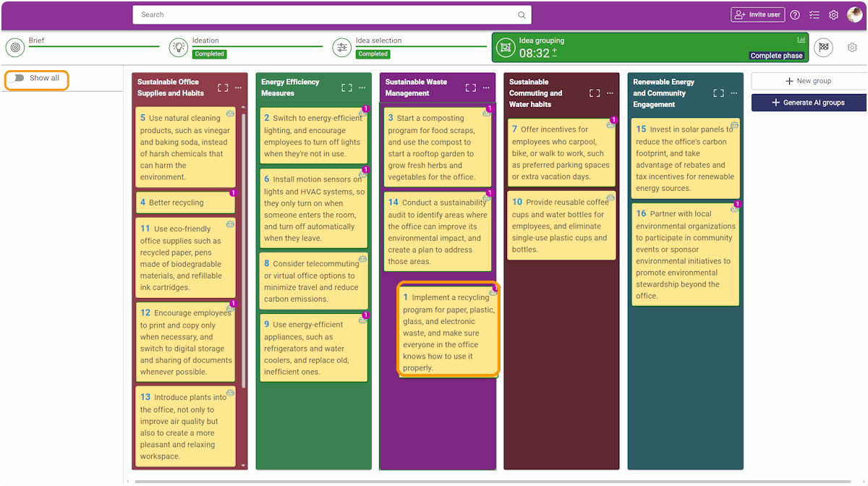Select idea 9 energy-efficient appliances card
Screen dimensions: 868x486
[313, 348]
